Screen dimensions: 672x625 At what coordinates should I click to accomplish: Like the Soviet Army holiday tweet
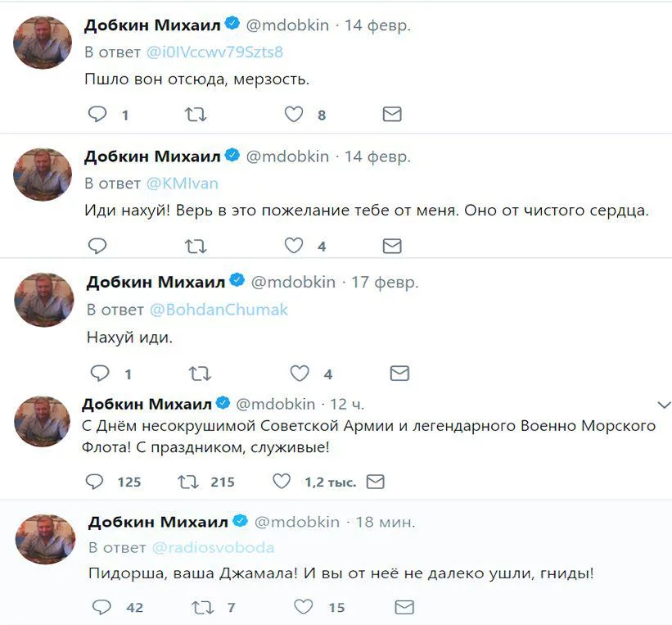(282, 482)
